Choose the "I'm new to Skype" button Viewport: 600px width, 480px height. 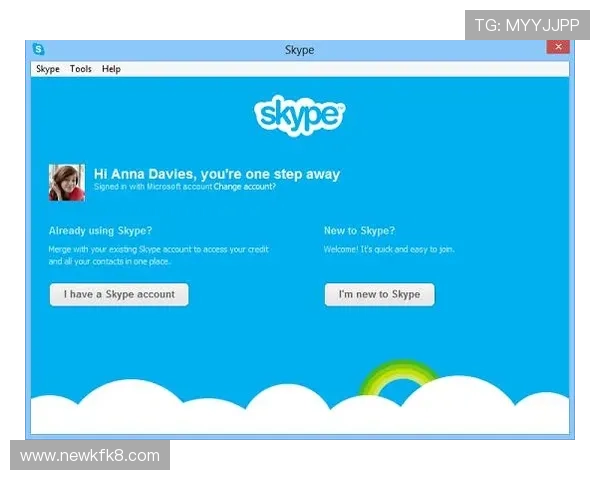click(379, 294)
